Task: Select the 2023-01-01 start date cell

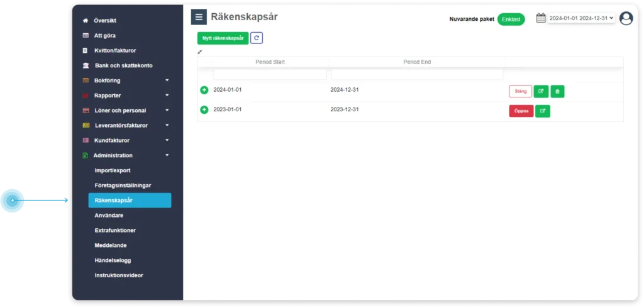Action: (x=228, y=109)
